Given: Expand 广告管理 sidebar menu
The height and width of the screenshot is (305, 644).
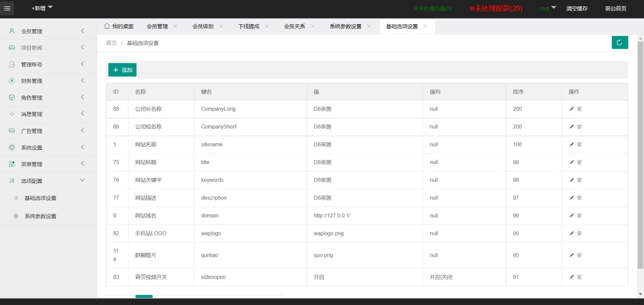Looking at the screenshot, I should tap(48, 131).
